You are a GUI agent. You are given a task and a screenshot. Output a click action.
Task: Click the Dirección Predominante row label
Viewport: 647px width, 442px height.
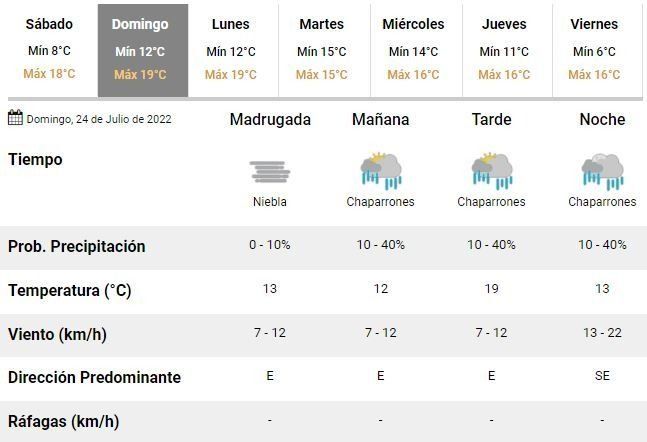tap(94, 378)
